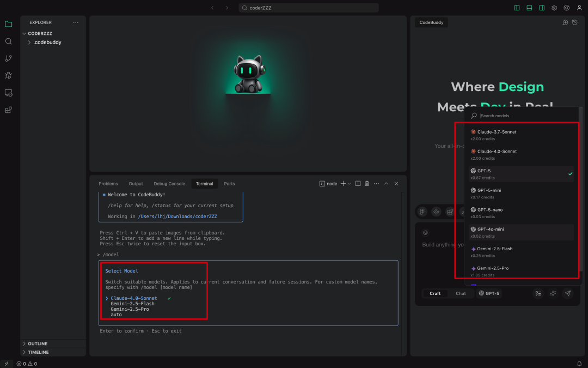Image resolution: width=588 pixels, height=368 pixels.
Task: Split the terminal pane
Action: click(x=357, y=183)
